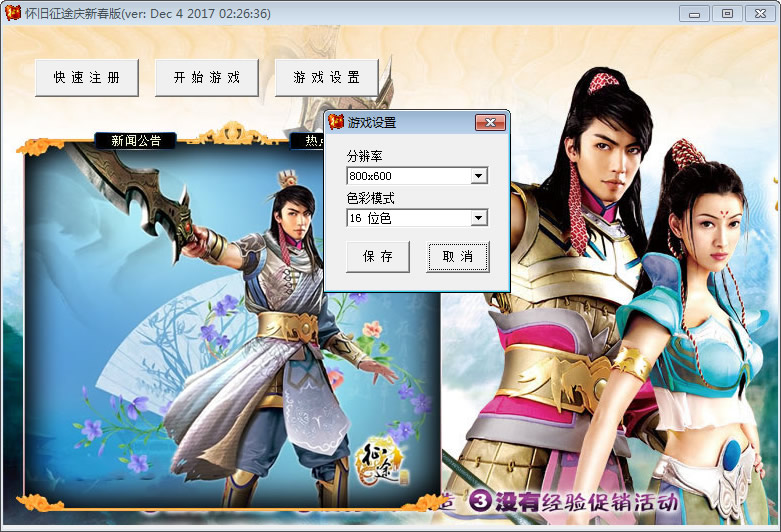Click the 开始游戏 button

[x=207, y=78]
